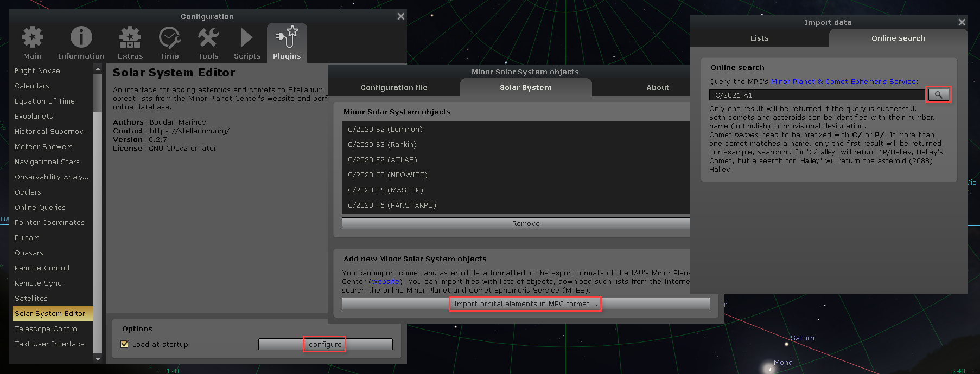Select Bright Novae plugin
This screenshot has width=980, height=374.
tap(53, 70)
